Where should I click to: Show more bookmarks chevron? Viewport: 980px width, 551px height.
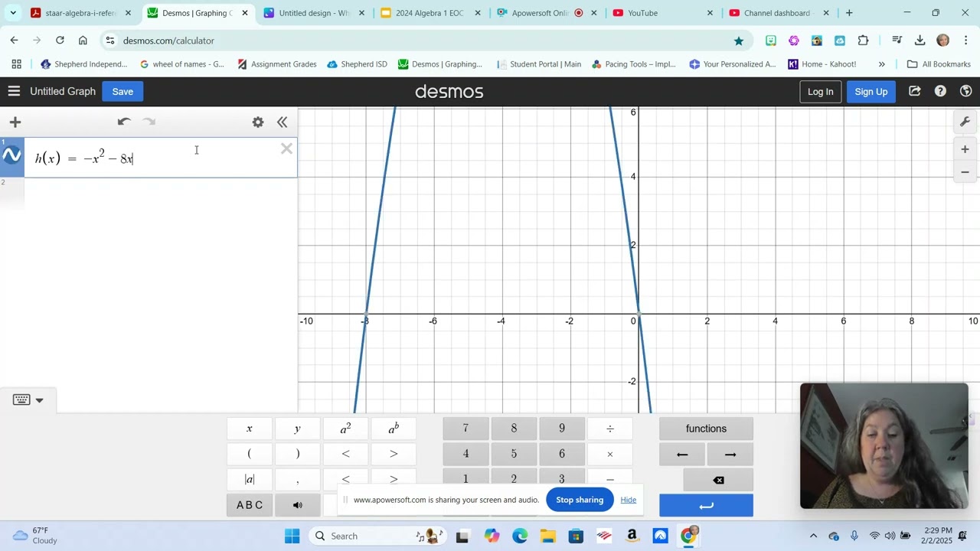point(881,64)
